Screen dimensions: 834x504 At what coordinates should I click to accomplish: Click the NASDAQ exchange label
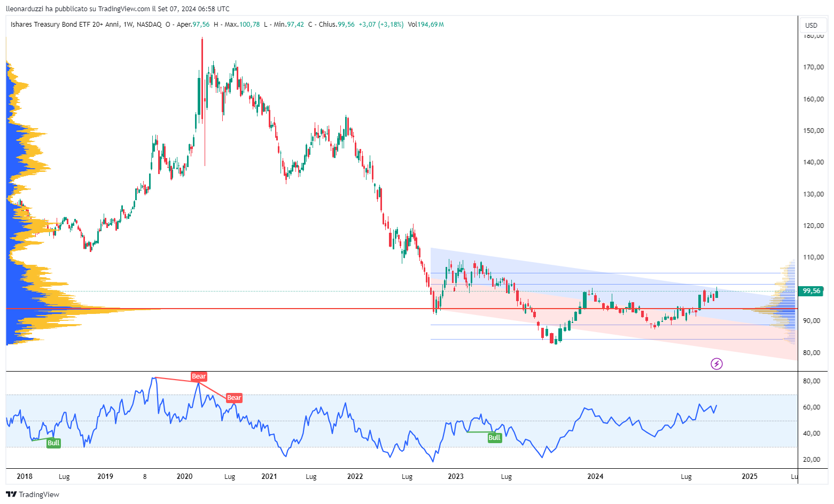tap(149, 25)
